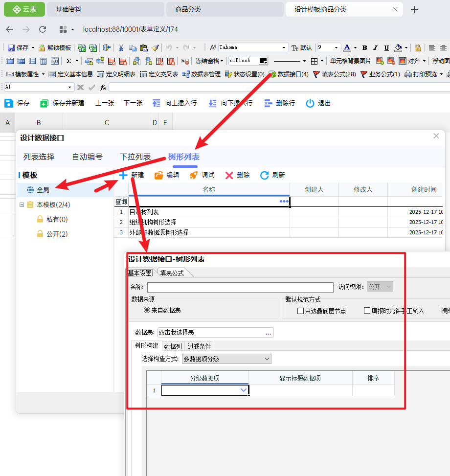The image size is (450, 476).
Task: Open 数据表管理 data table management
Action: (202, 74)
